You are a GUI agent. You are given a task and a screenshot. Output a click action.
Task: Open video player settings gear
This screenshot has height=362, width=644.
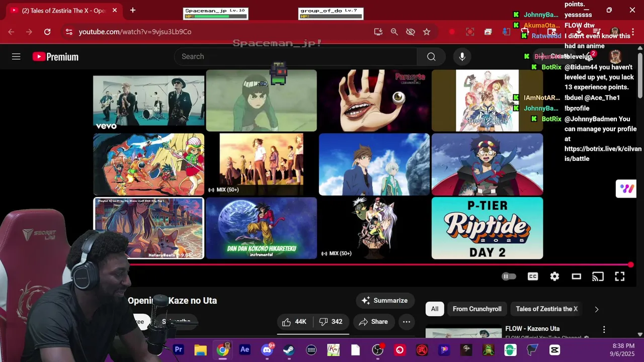[x=554, y=277]
